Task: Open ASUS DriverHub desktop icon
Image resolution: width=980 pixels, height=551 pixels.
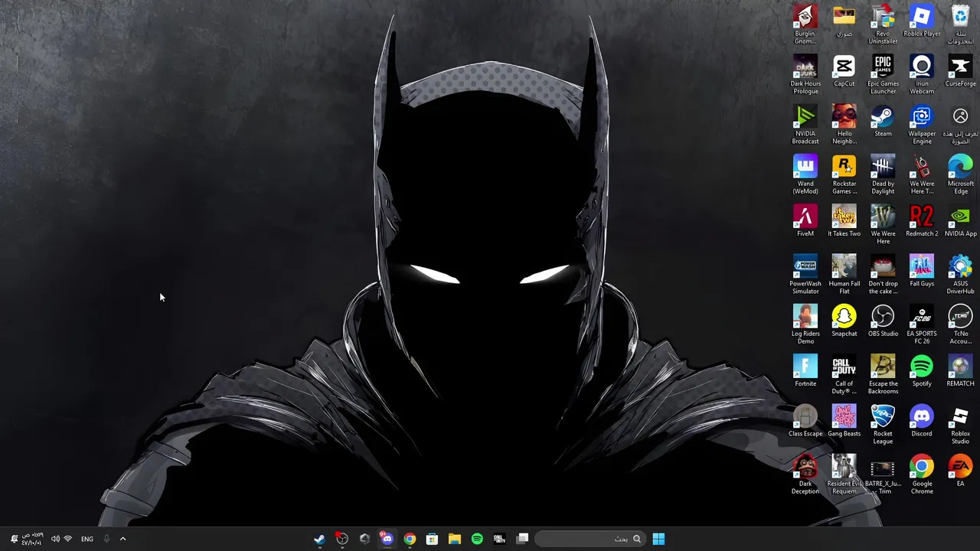Action: click(x=960, y=274)
